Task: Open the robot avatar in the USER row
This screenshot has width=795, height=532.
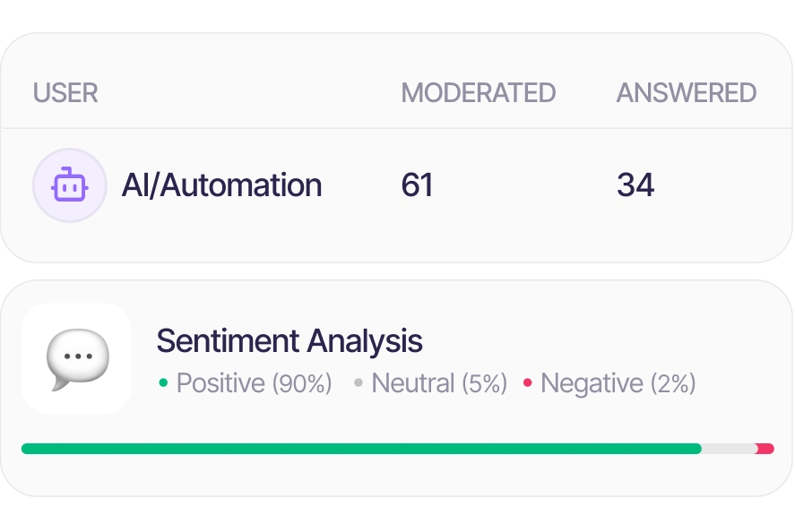Action: point(70,184)
